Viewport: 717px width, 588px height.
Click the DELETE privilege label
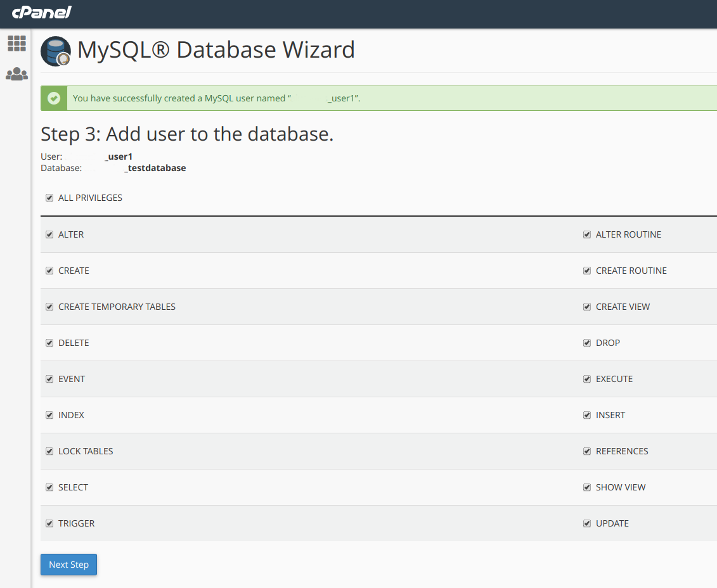74,343
